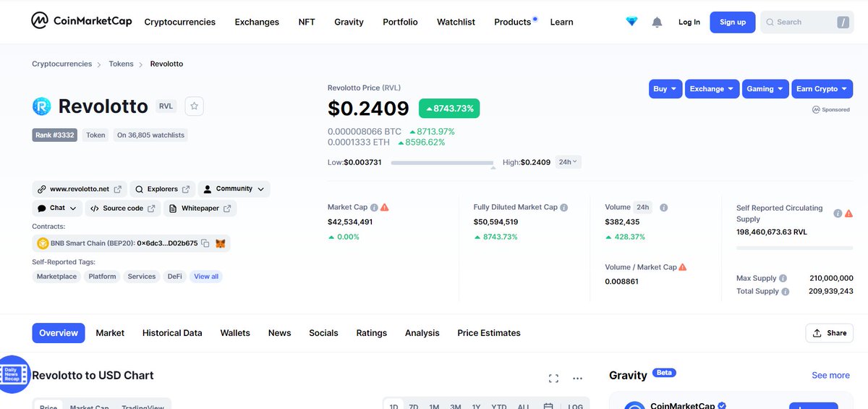This screenshot has width=868, height=409.
Task: Click the Log In button
Action: click(689, 22)
